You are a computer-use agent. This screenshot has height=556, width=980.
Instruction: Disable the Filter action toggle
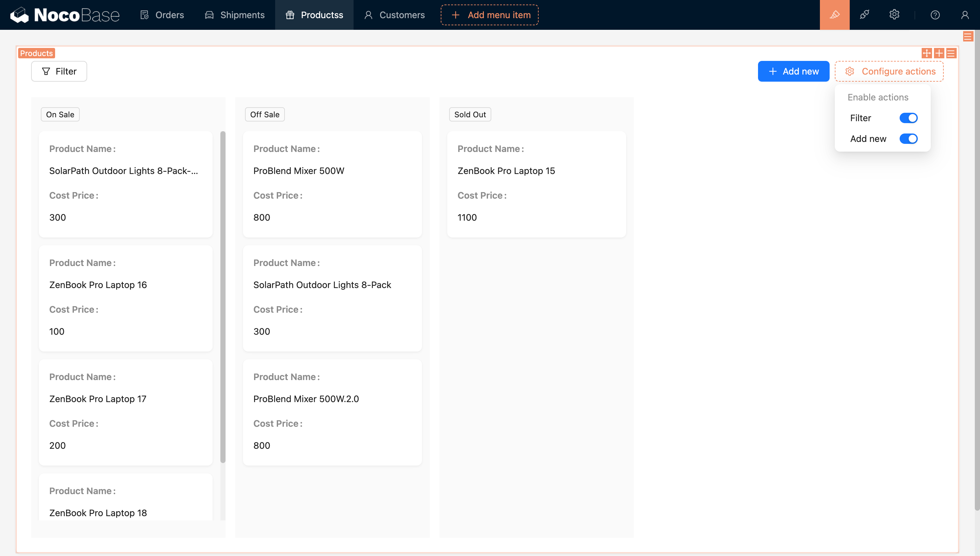point(909,118)
